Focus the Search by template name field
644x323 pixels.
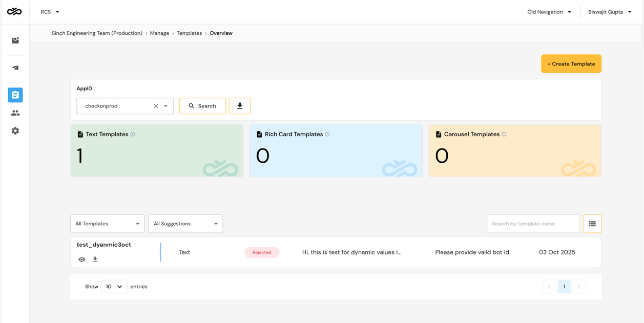tap(533, 224)
